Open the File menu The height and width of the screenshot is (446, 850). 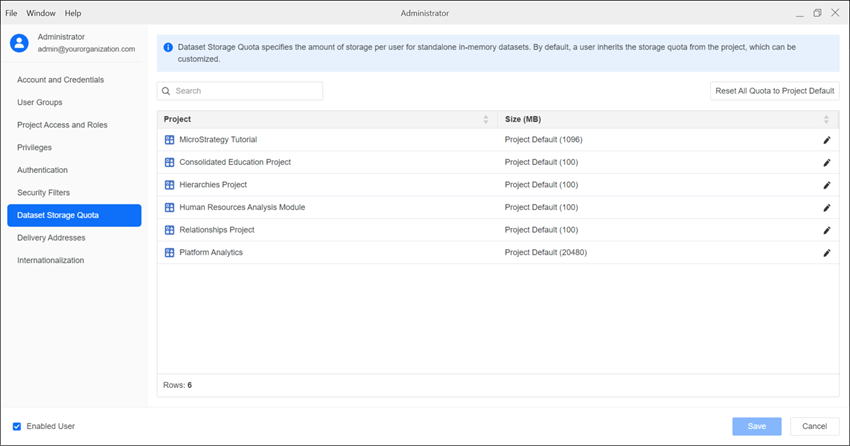12,13
